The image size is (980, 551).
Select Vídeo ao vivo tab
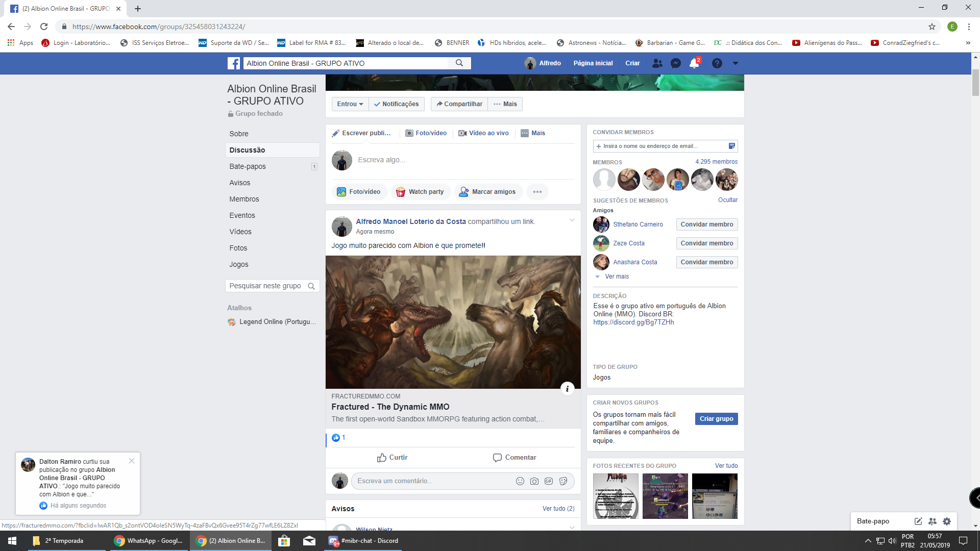[484, 133]
